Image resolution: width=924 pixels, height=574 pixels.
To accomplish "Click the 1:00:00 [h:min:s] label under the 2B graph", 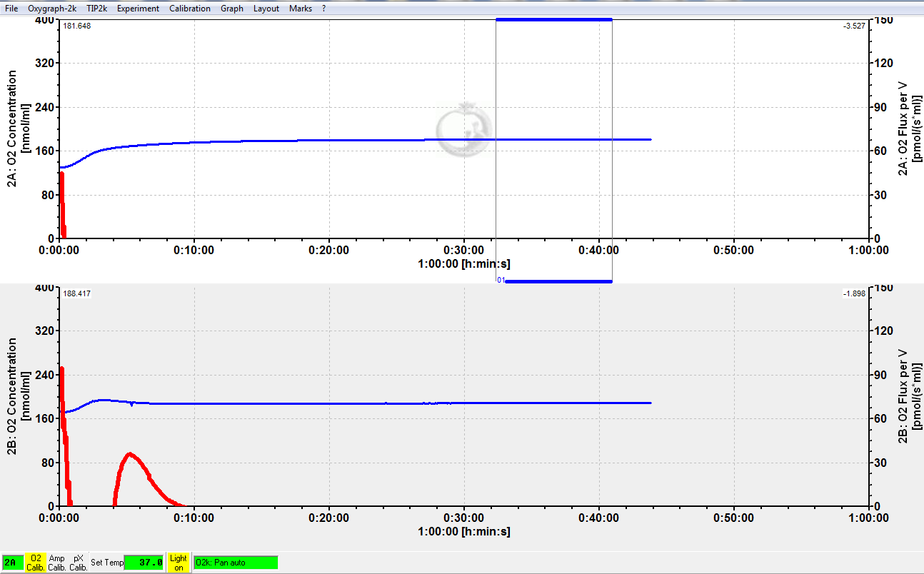I will pyautogui.click(x=464, y=531).
